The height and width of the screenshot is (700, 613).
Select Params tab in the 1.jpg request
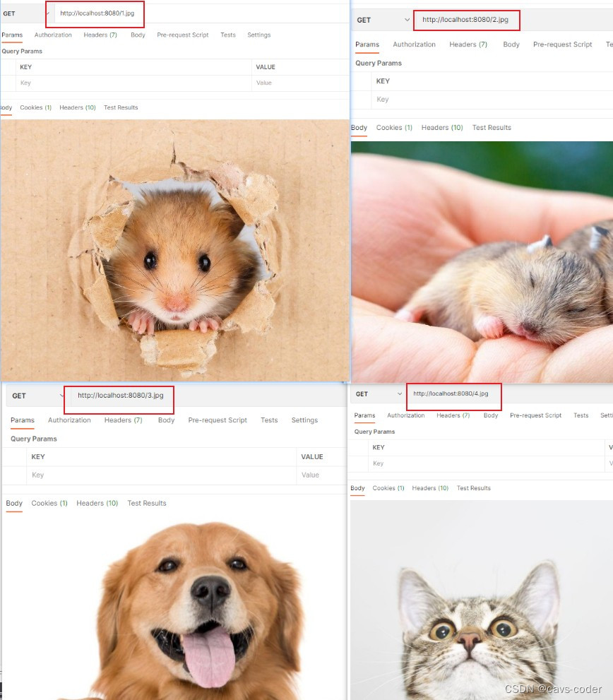tap(12, 35)
